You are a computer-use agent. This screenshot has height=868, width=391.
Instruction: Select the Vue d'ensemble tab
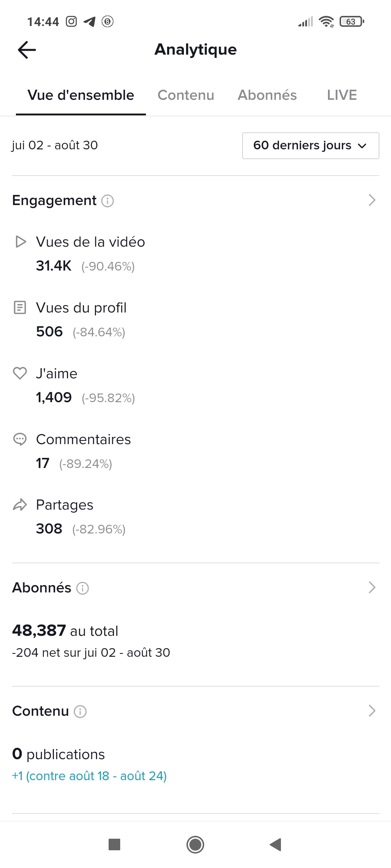coord(81,95)
